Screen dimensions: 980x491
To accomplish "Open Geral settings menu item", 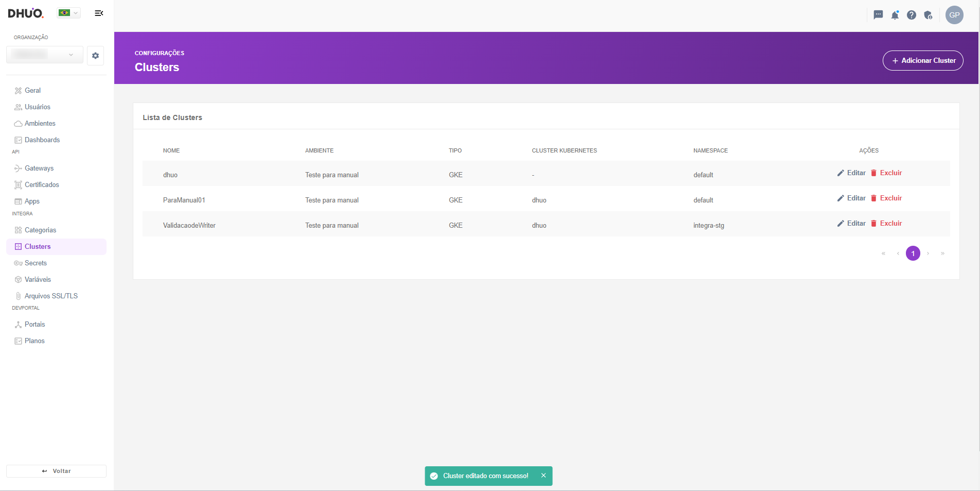I will click(x=32, y=90).
